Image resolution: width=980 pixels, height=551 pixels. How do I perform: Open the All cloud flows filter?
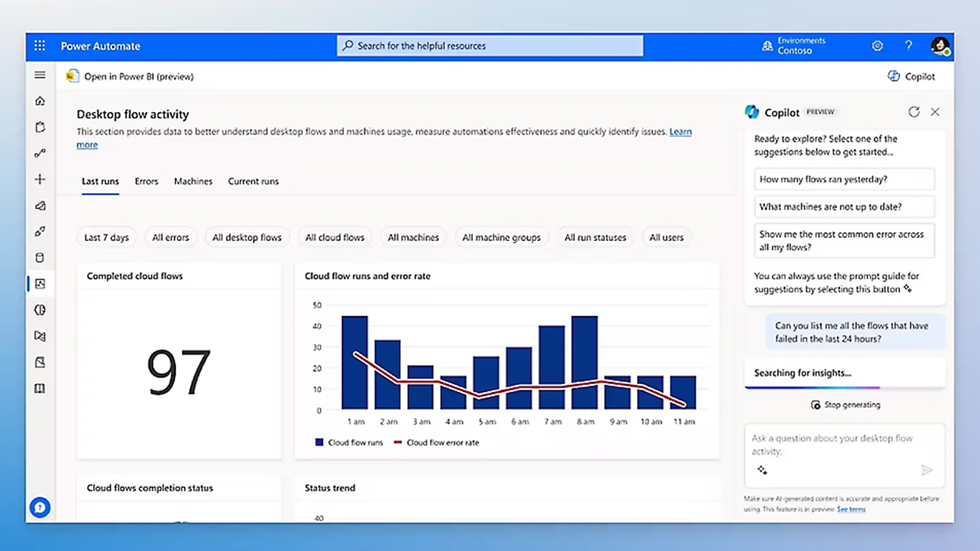(x=335, y=237)
